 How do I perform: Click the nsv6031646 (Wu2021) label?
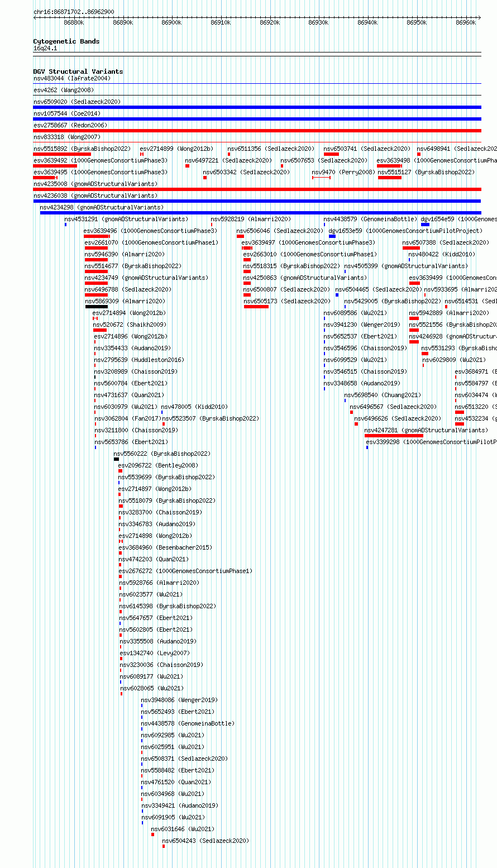point(183,829)
